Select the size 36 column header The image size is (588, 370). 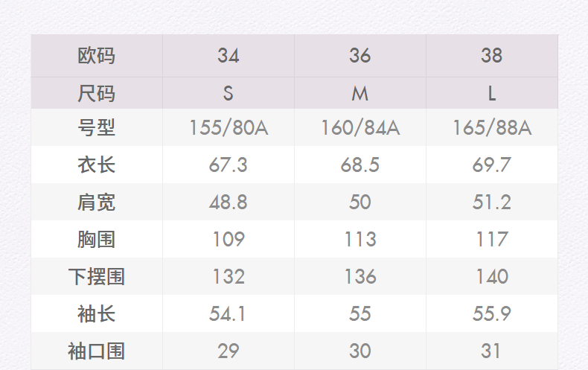coord(360,56)
